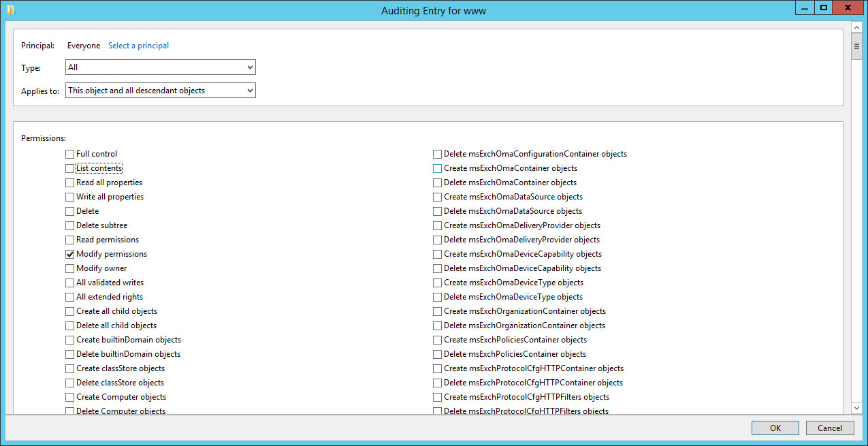
Task: Uncheck Modify permissions
Action: point(69,254)
